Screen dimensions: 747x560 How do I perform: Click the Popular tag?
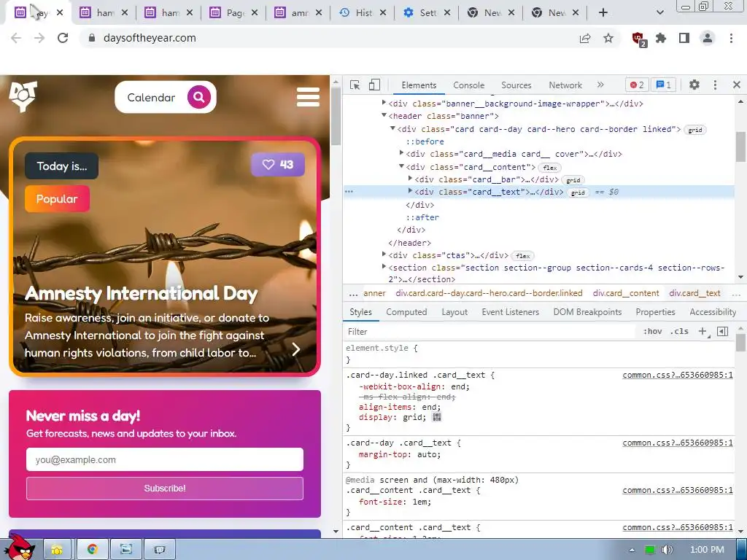(57, 199)
